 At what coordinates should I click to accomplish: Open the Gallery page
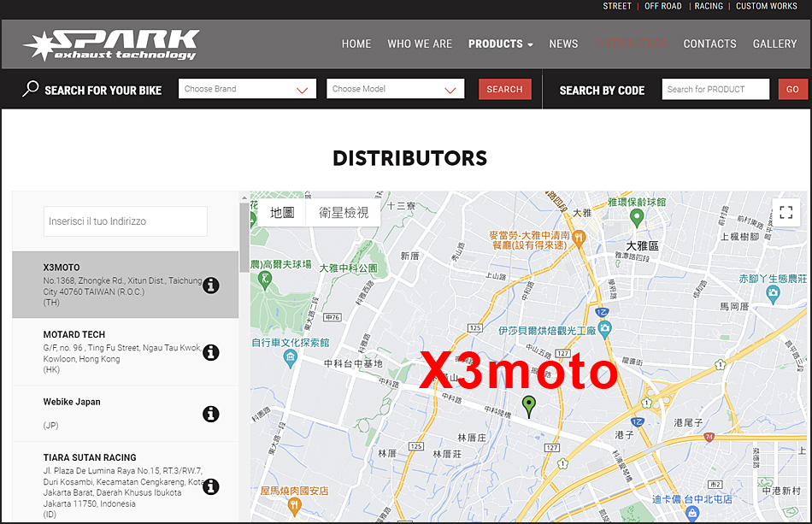tap(774, 44)
